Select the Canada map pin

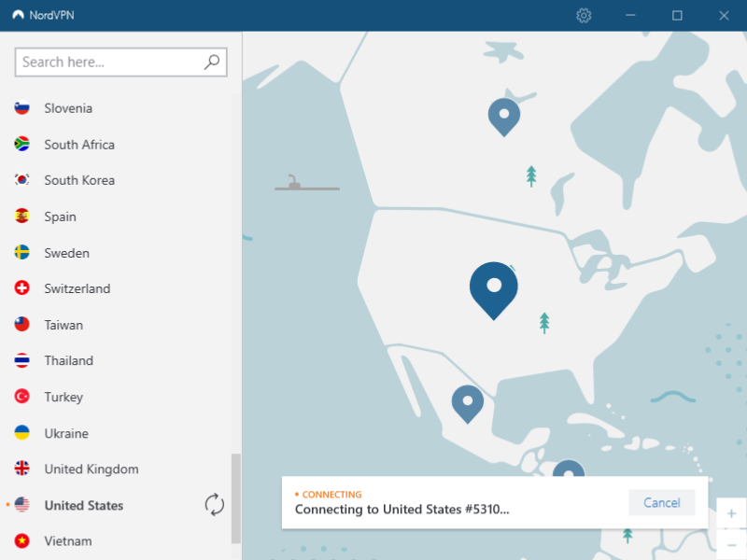click(x=504, y=117)
